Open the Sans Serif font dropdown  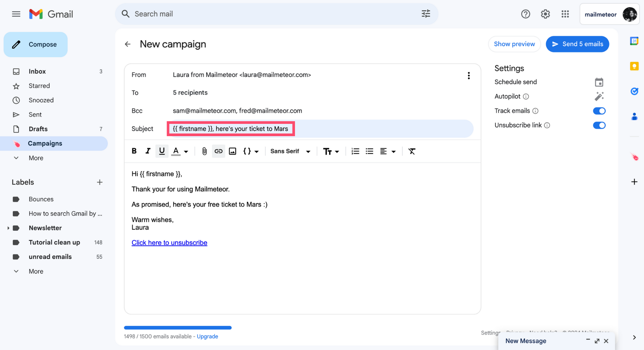(290, 151)
